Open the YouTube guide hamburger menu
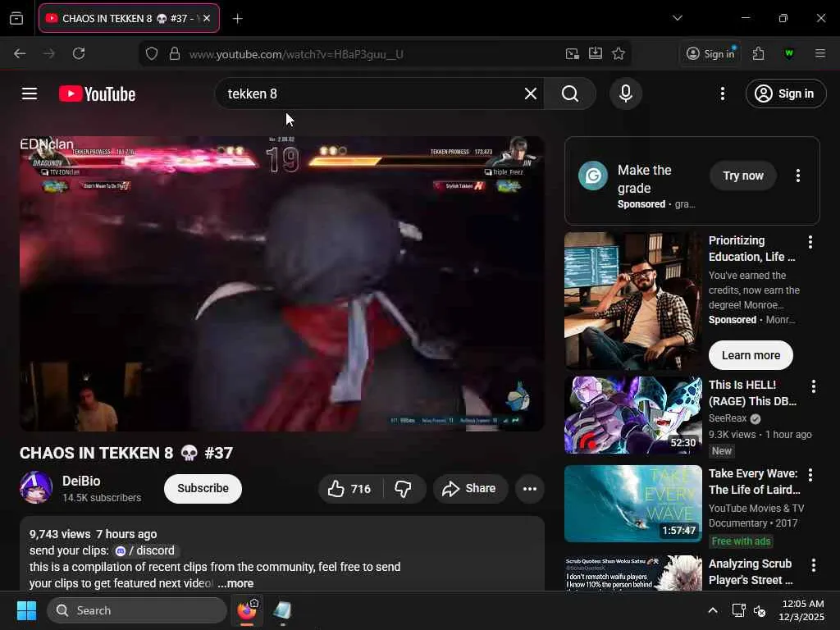Image resolution: width=840 pixels, height=630 pixels. tap(30, 94)
